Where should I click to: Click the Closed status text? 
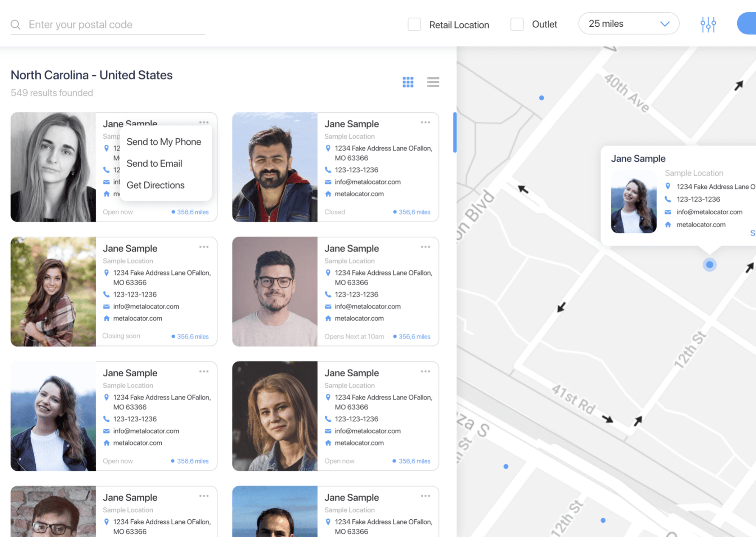[x=334, y=212]
